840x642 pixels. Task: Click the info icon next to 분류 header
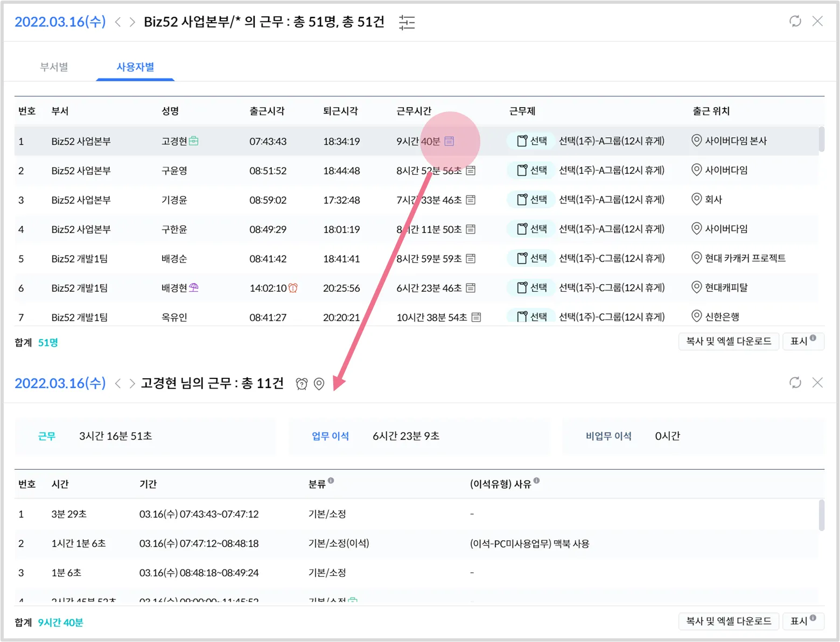[x=331, y=481]
